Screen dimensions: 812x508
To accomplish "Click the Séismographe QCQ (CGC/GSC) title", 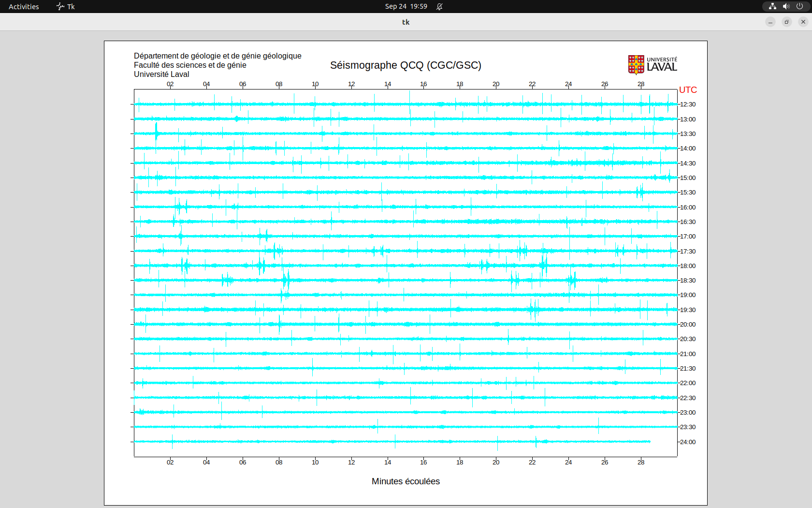I will 406,65.
